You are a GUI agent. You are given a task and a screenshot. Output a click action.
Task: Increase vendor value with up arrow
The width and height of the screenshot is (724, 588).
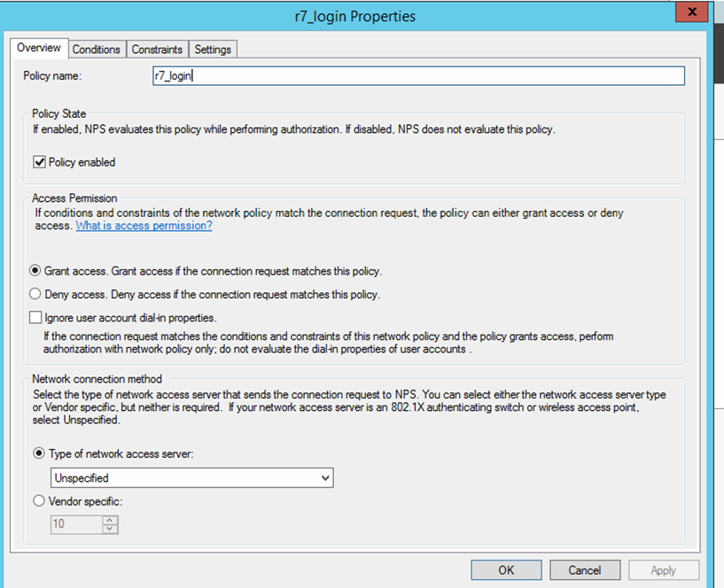[x=110, y=520]
